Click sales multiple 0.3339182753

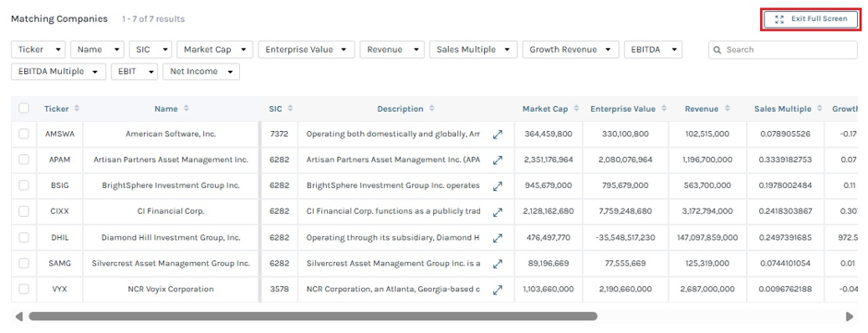786,160
